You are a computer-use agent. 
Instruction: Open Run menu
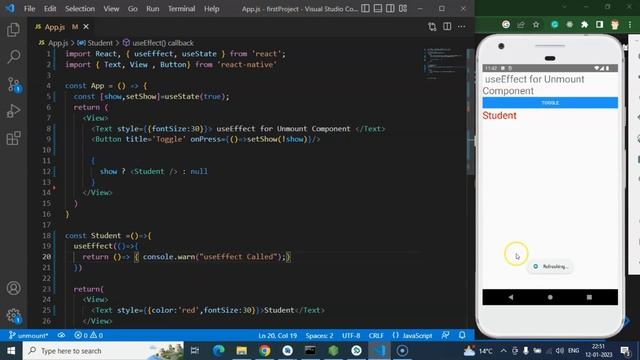(153, 9)
